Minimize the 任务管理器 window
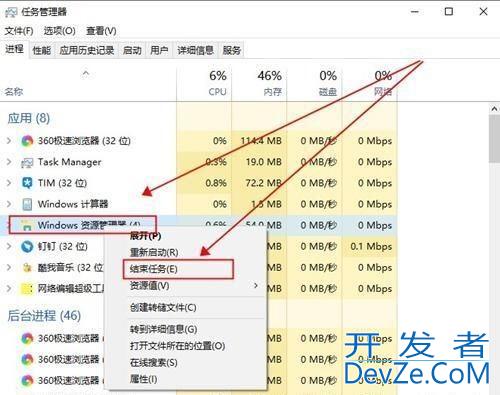The width and height of the screenshot is (500, 395). click(x=415, y=12)
